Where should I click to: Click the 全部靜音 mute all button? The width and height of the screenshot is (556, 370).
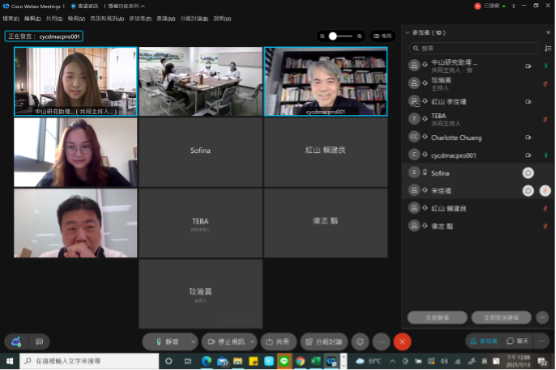click(x=437, y=317)
